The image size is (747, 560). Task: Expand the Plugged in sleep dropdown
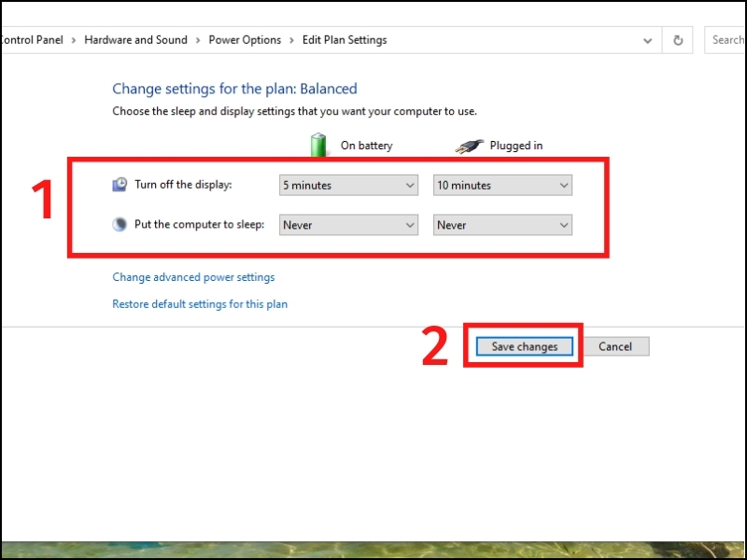point(502,225)
